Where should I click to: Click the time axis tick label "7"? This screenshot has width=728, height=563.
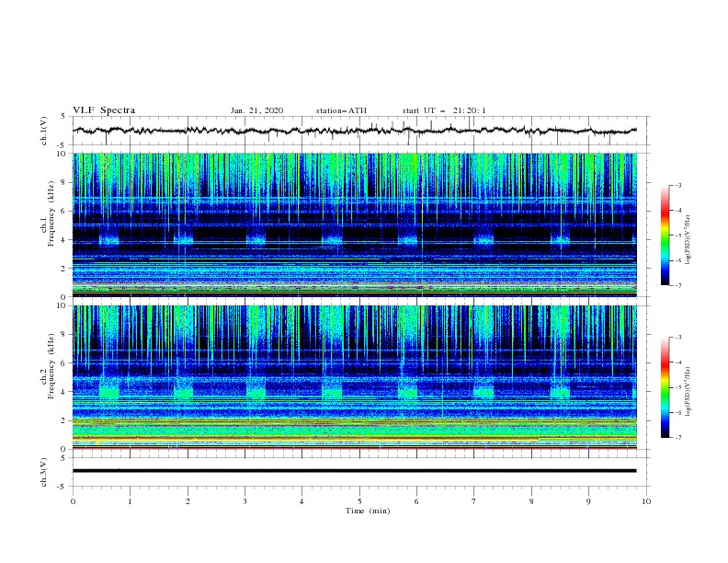coord(474,501)
